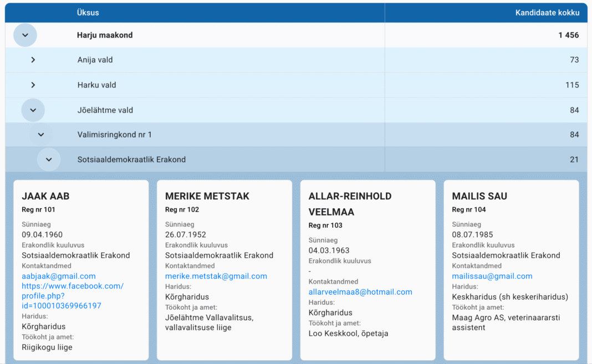592x364 pixels.
Task: Select the Merike Metstak candidate name
Action: point(207,196)
